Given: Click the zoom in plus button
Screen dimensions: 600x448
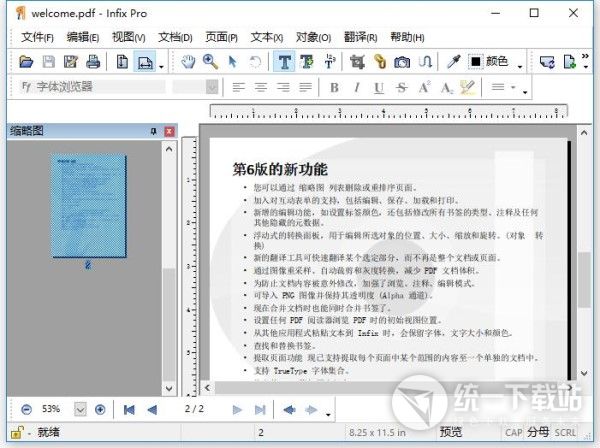Looking at the screenshot, I should coord(100,409).
